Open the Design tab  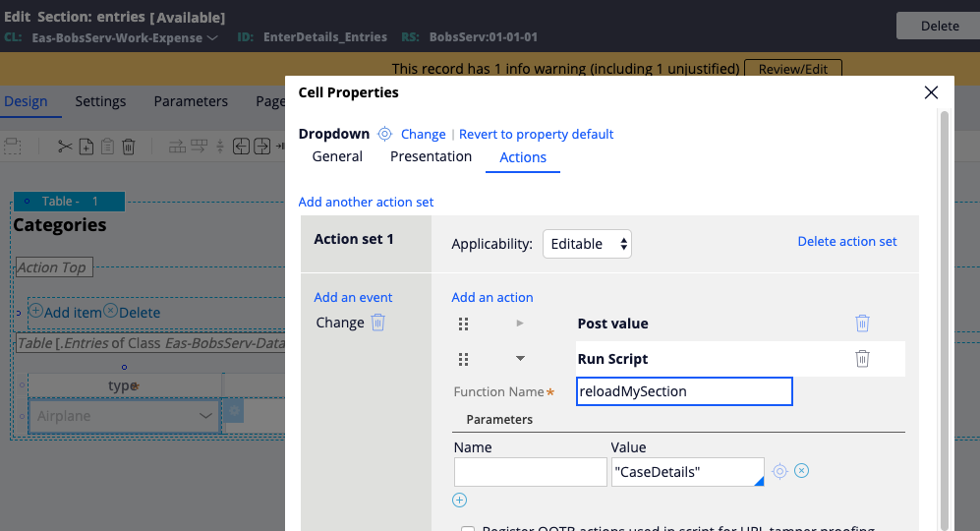point(26,101)
